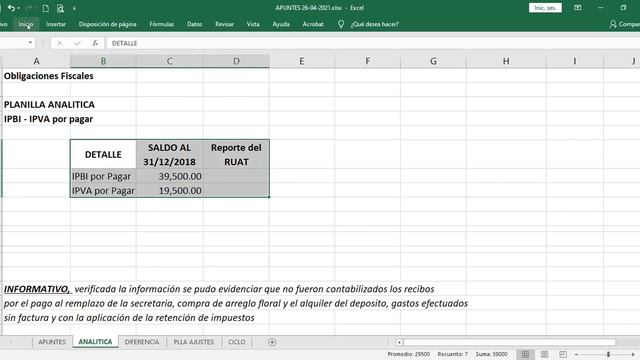The width and height of the screenshot is (640, 360).
Task: Select column C header
Action: 169,61
